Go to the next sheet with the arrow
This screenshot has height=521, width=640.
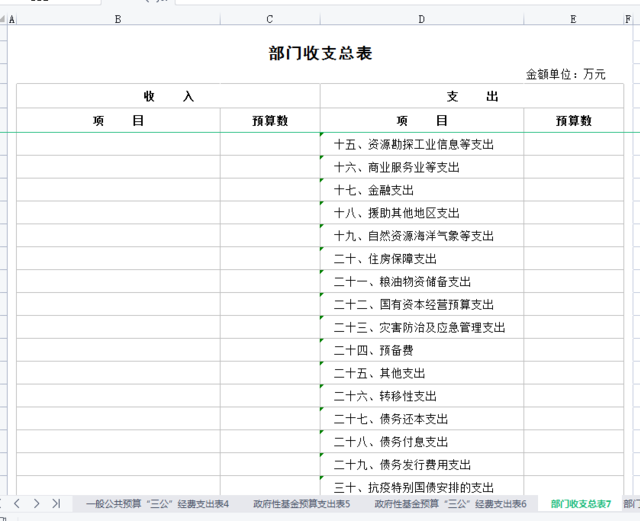[x=37, y=503]
